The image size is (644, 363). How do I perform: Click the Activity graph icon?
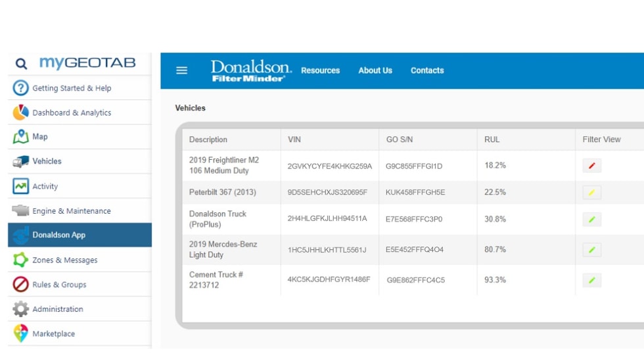21,186
